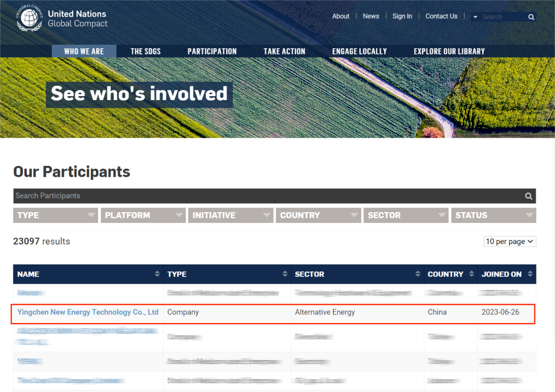Image resolution: width=555 pixels, height=392 pixels.
Task: Sort table by Name column arrows
Action: (x=157, y=274)
